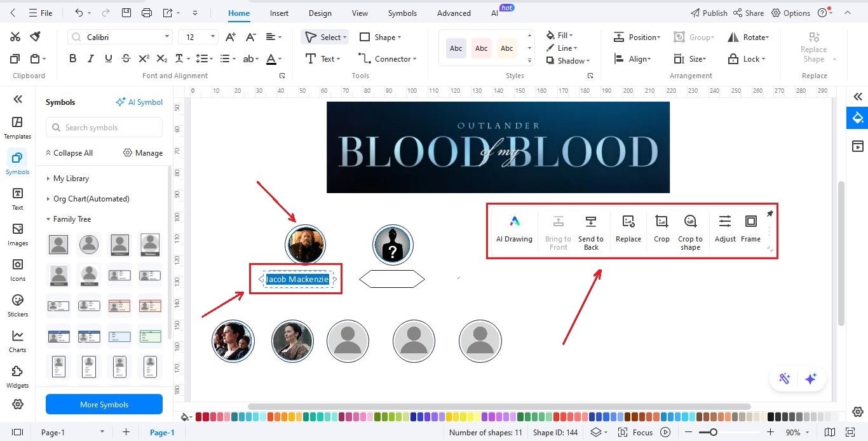Open the Adjust image option
Viewport: 868px width, 441px height.
[725, 229]
